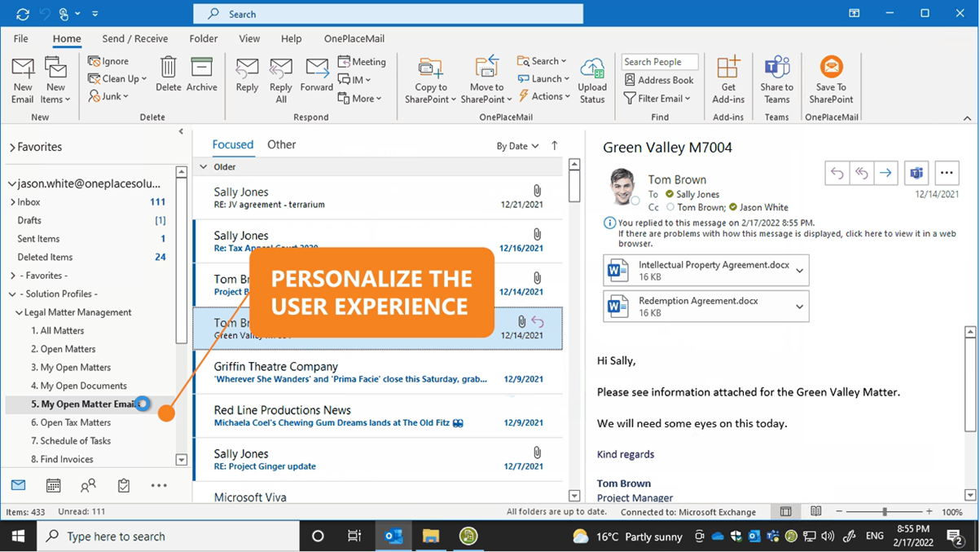Open People contacts view icon
The height and width of the screenshot is (552, 980).
pyautogui.click(x=88, y=486)
